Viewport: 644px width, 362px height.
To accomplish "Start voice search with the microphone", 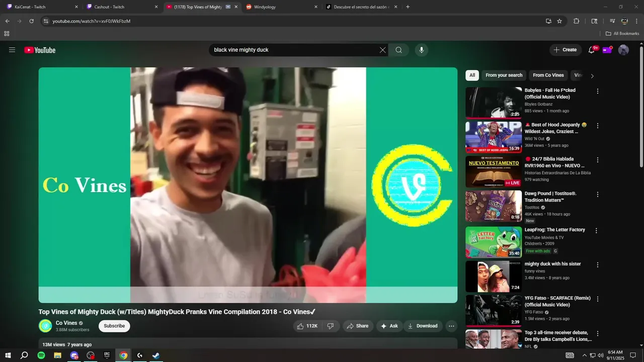I will (x=422, y=50).
